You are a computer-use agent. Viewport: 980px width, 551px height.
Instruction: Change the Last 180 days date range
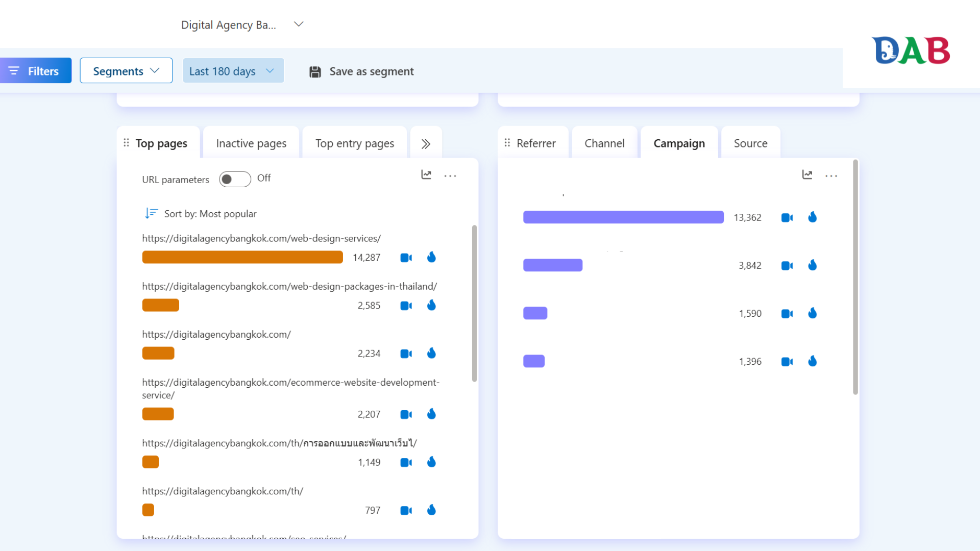[x=233, y=71]
